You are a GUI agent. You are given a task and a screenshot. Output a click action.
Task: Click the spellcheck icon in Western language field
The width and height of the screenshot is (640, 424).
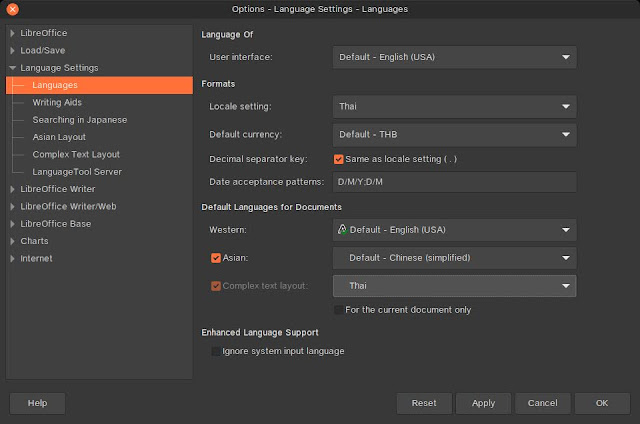[x=342, y=229]
